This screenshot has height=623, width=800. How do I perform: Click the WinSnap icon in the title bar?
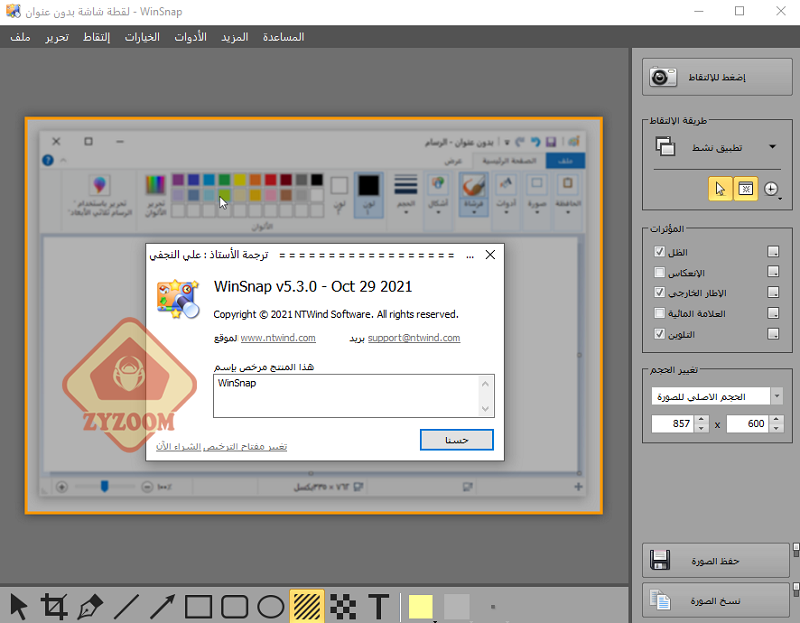click(13, 11)
